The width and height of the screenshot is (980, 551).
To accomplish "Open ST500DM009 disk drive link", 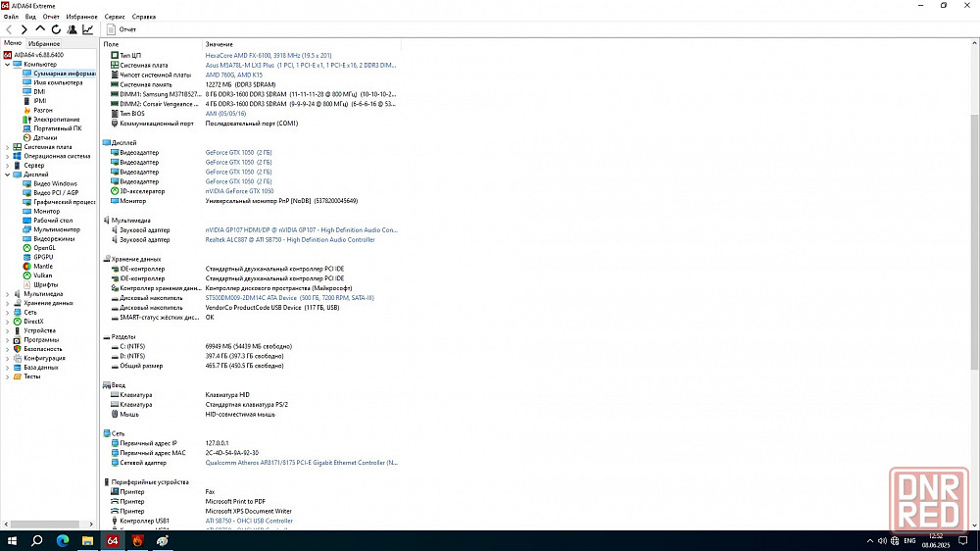I will pyautogui.click(x=290, y=298).
